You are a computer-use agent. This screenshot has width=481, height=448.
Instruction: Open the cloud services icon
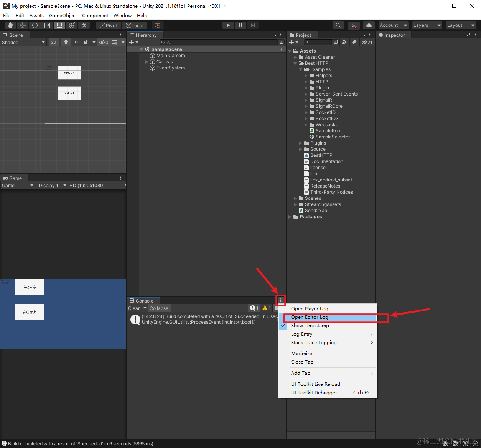coord(369,25)
